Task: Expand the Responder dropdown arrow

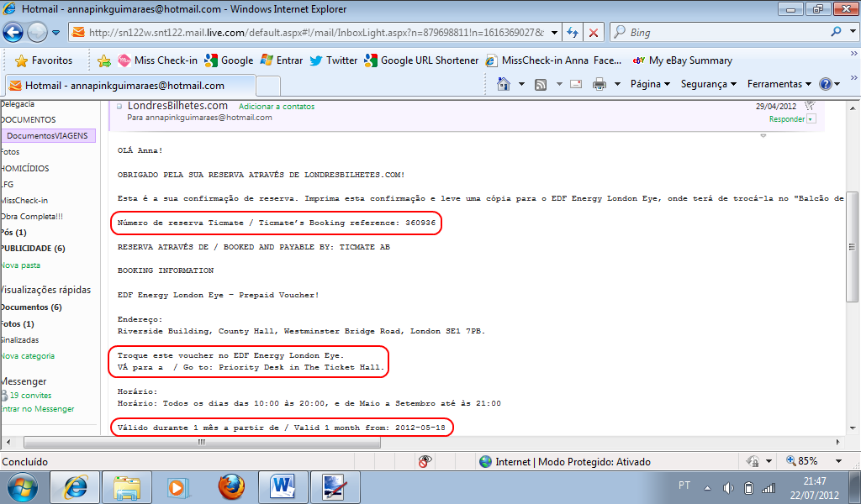Action: 811,119
